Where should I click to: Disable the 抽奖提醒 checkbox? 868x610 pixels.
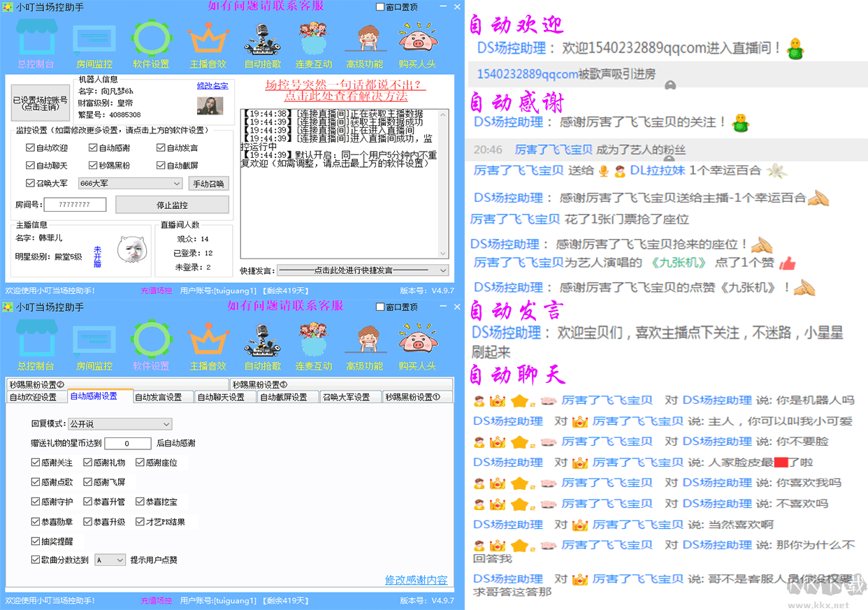pos(36,541)
